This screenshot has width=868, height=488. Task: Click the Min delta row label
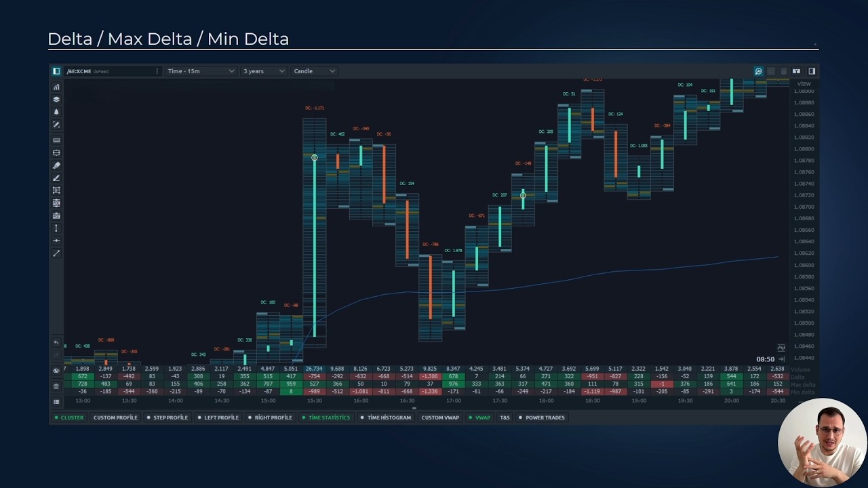point(803,392)
